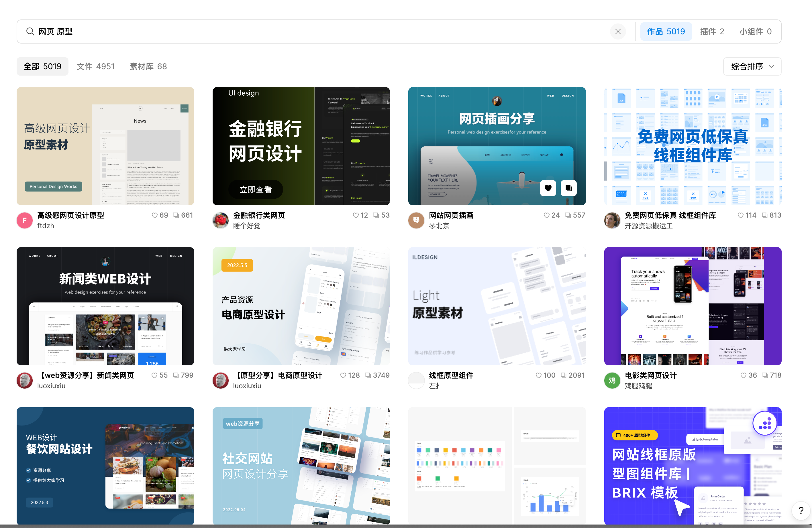812x528 pixels.
Task: Open the 餐饮网站设计 thumbnail
Action: [x=105, y=466]
